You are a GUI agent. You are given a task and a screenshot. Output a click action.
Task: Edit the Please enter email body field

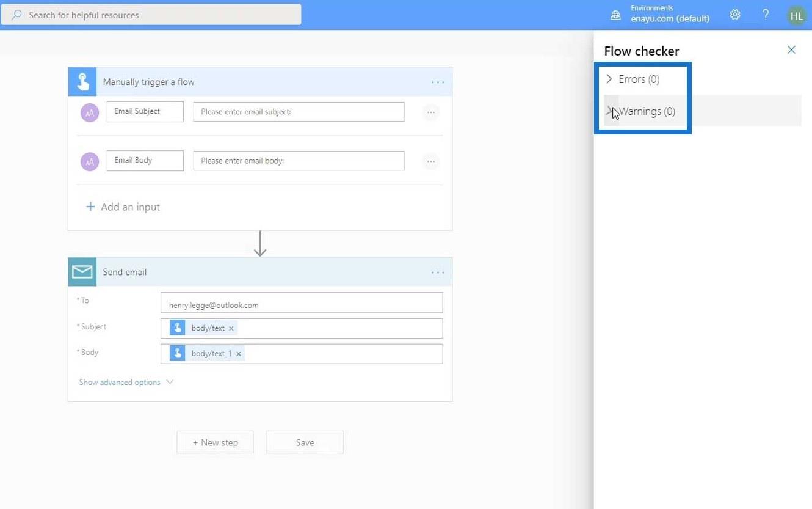pos(299,161)
